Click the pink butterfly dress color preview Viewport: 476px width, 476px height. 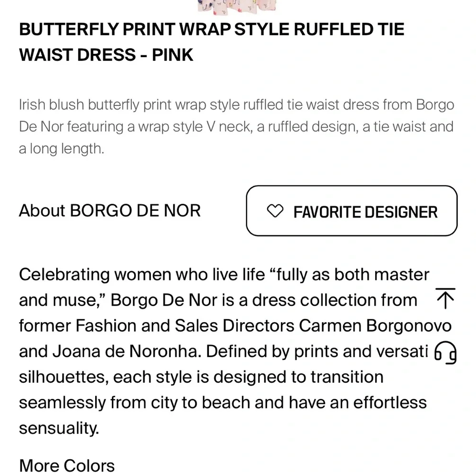237,6
